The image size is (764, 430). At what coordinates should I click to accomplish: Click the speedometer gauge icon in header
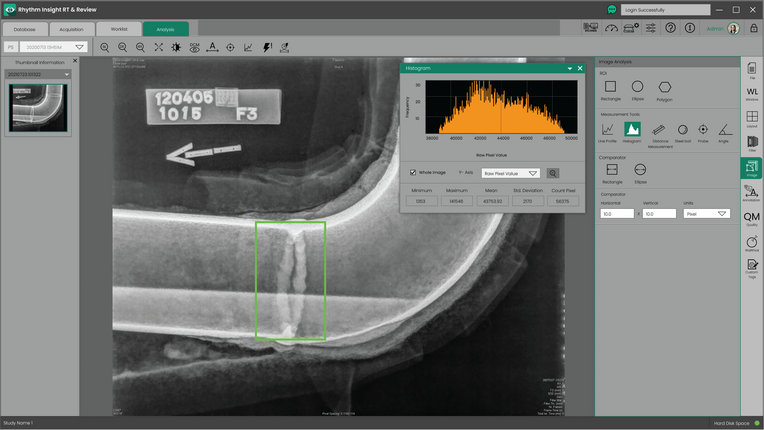[x=611, y=28]
